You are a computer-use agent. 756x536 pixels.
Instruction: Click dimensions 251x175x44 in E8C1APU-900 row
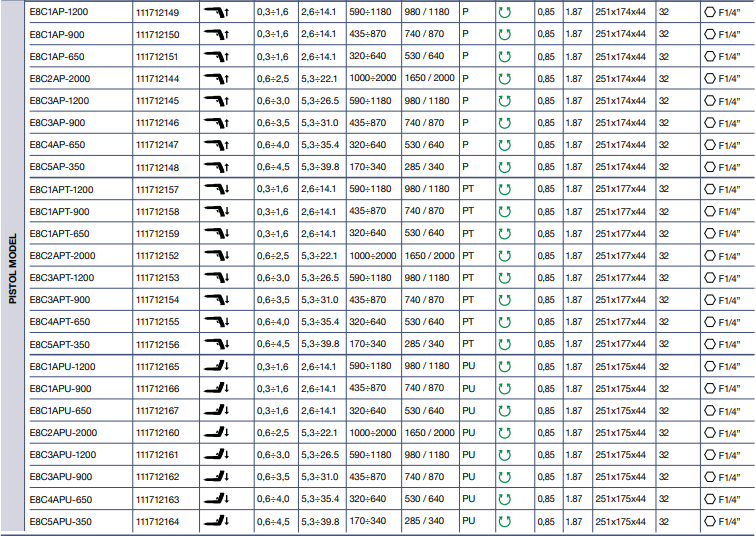(x=620, y=389)
